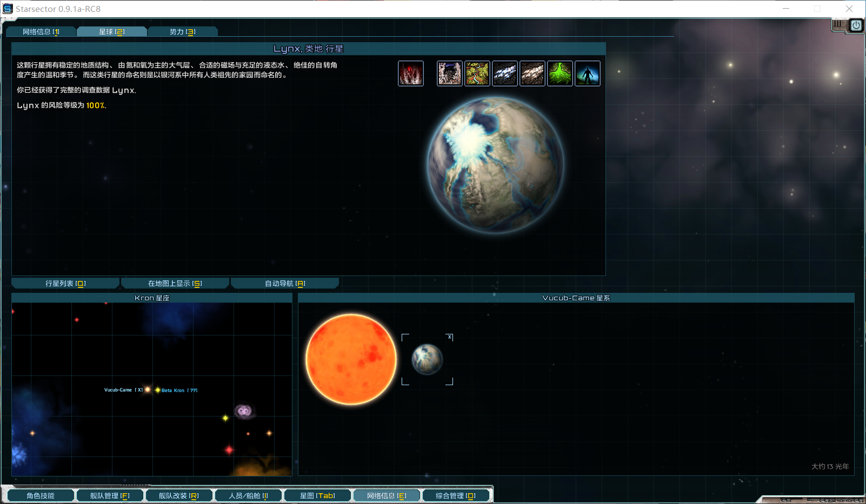Screen dimensions: 866x504
Task: Select the orange star in Vucub-Came system
Action: click(x=351, y=359)
